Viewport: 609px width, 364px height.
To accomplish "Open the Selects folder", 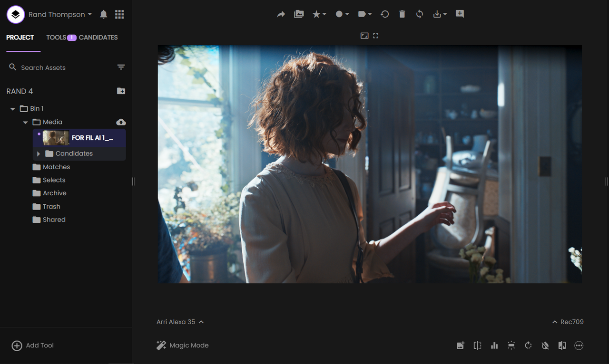I will pos(49,180).
